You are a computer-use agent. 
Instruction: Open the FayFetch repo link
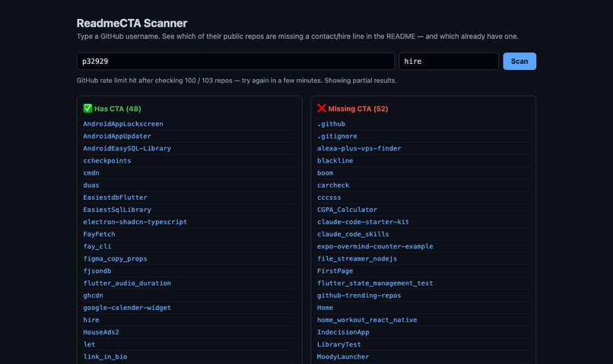tap(99, 234)
